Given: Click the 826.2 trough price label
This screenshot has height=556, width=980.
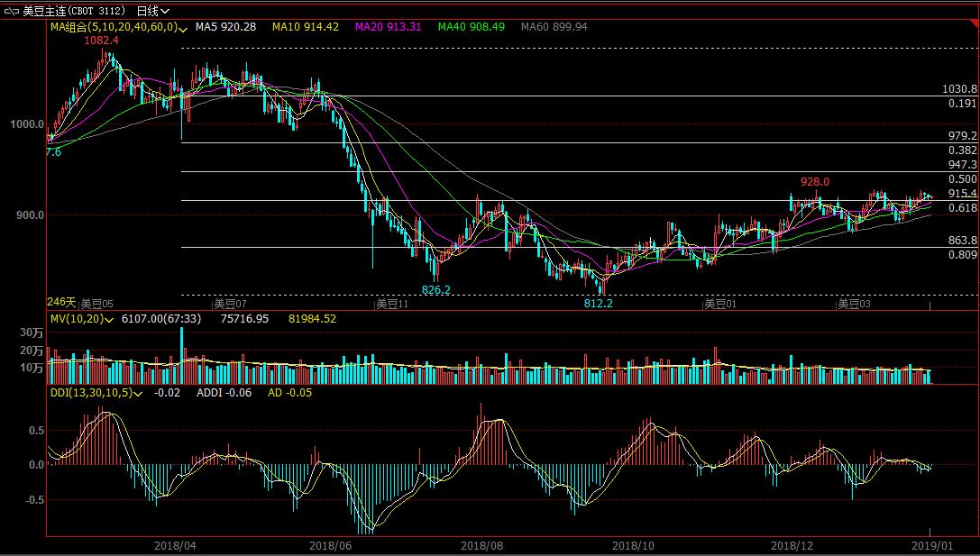Looking at the screenshot, I should (436, 289).
